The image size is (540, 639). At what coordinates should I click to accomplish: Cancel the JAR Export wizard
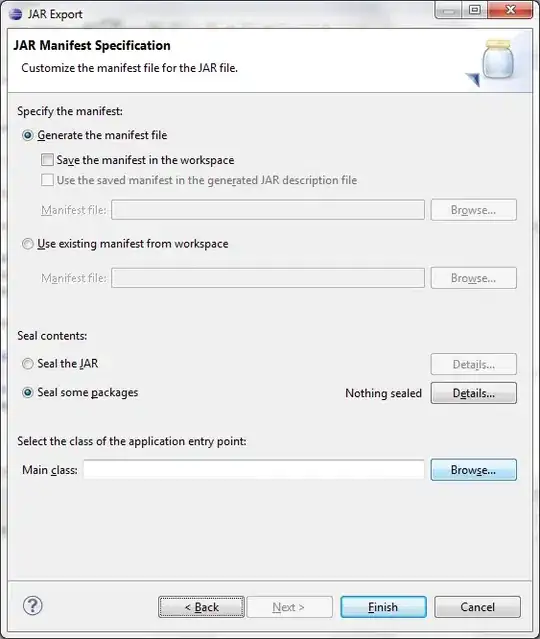(x=477, y=607)
